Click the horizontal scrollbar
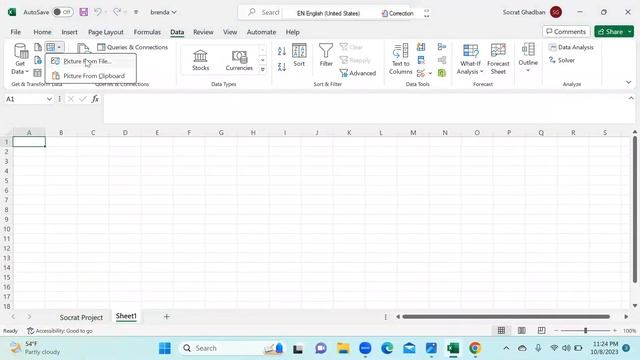This screenshot has width=640, height=360. 506,317
